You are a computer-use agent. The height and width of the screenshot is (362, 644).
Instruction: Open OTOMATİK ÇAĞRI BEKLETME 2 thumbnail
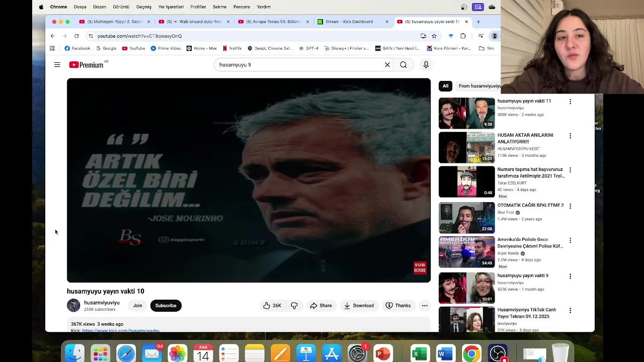pos(467,218)
